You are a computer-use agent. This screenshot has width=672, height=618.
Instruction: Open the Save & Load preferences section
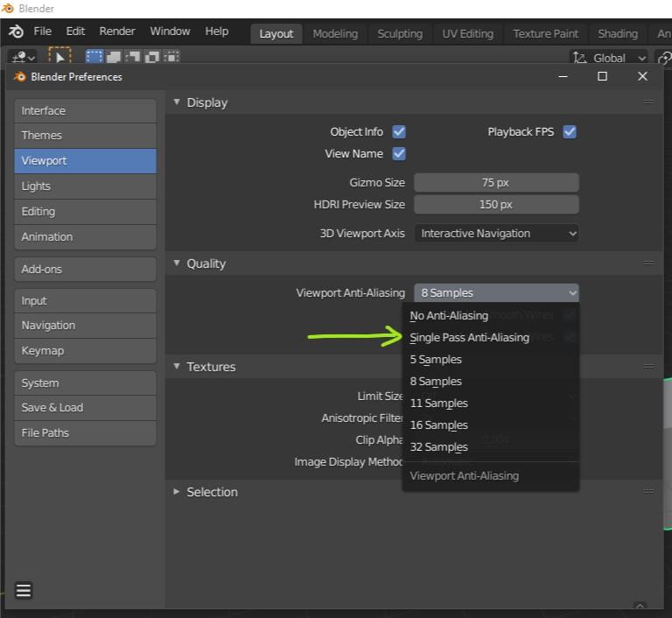(x=85, y=407)
